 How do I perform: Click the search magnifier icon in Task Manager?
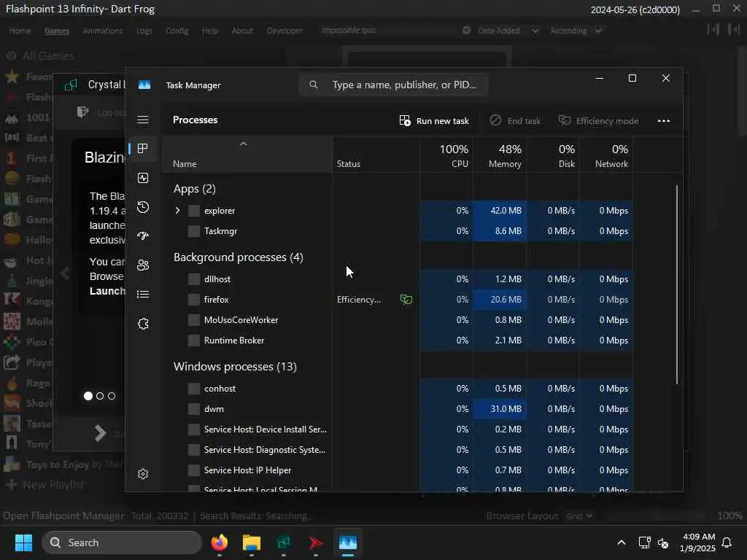click(314, 85)
